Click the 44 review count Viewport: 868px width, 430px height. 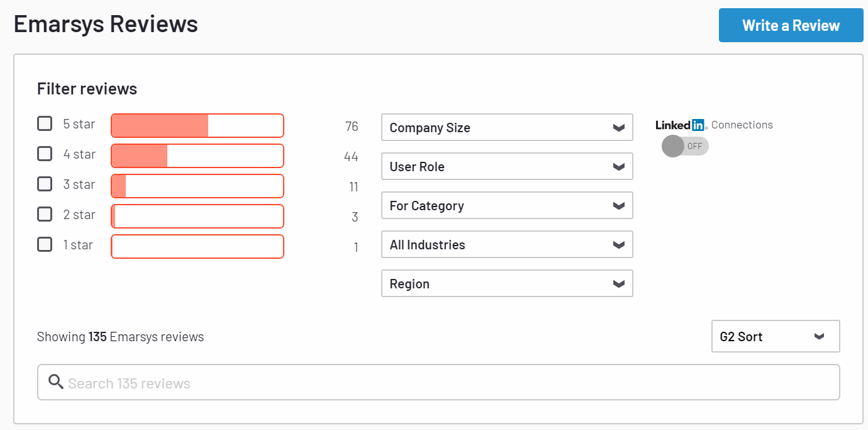tap(351, 157)
